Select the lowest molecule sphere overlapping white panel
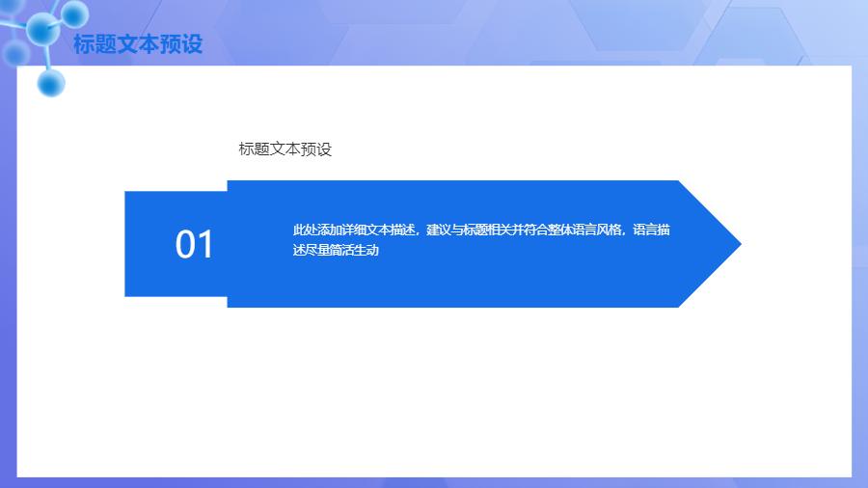Viewport: 868px width, 488px height. [51, 83]
